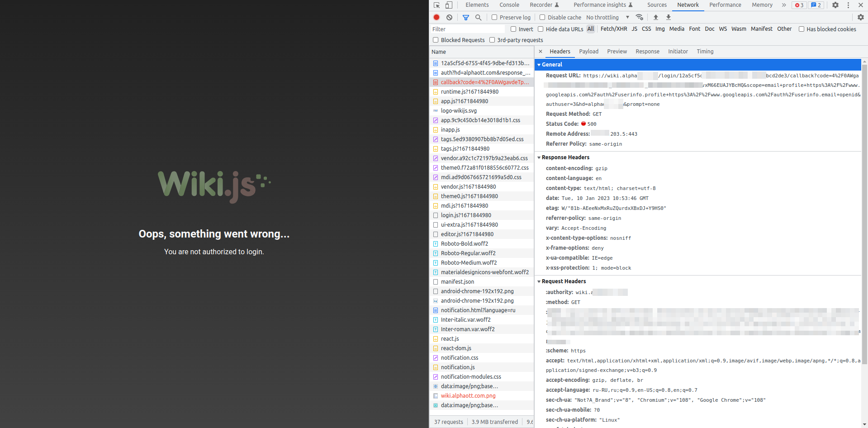This screenshot has width=868, height=428.
Task: Open DevTools settings gear
Action: 835,5
